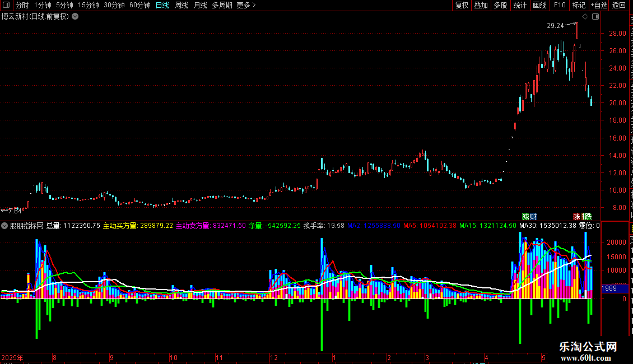Select the 1分钟 period tab
The height and width of the screenshot is (364, 633).
coord(43,5)
